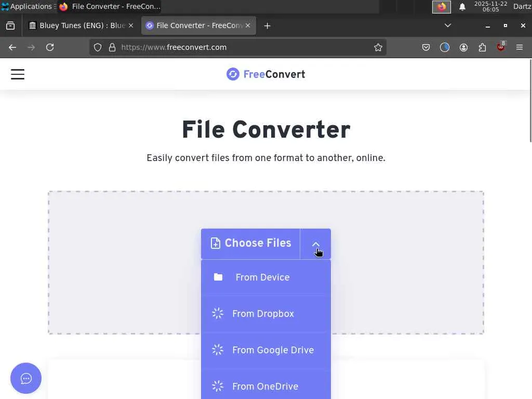Click the Firefox workspace icon in panel
The height and width of the screenshot is (399, 532).
(x=442, y=7)
